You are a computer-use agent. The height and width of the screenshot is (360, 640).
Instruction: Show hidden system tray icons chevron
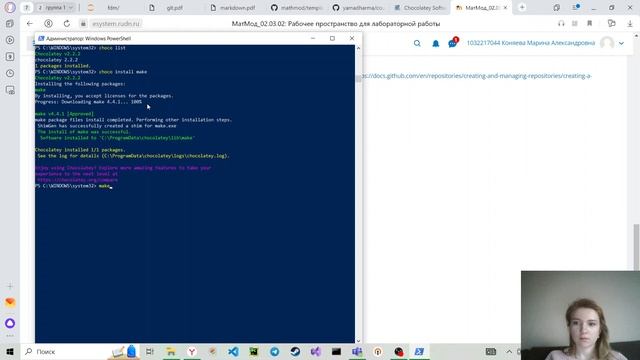tap(509, 351)
